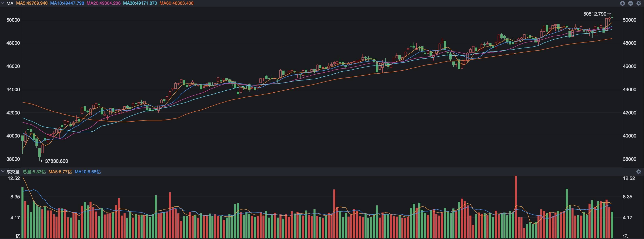Open 成交量 volume panel settings gear
Viewport: 644px width, 239px height.
(x=639, y=172)
